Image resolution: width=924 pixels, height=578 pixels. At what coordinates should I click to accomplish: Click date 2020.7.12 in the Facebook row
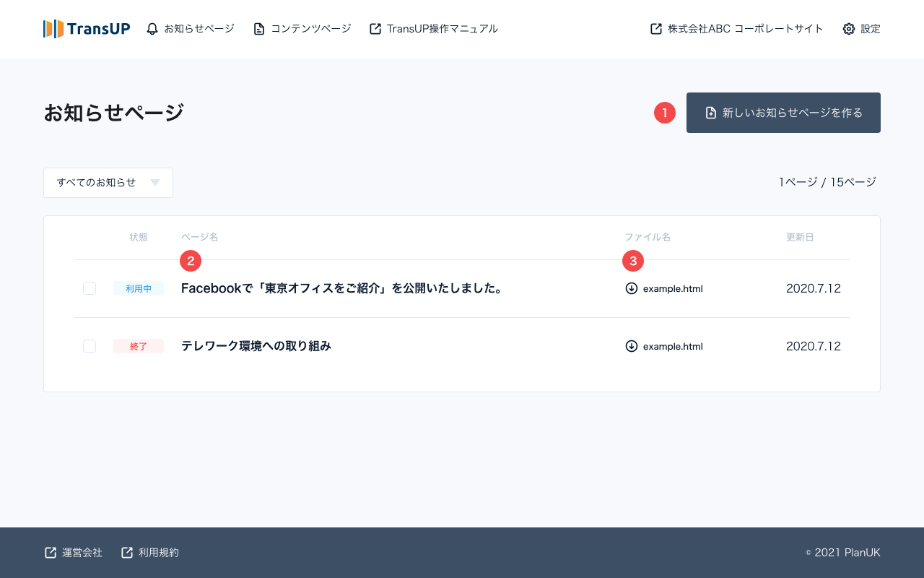pyautogui.click(x=814, y=288)
